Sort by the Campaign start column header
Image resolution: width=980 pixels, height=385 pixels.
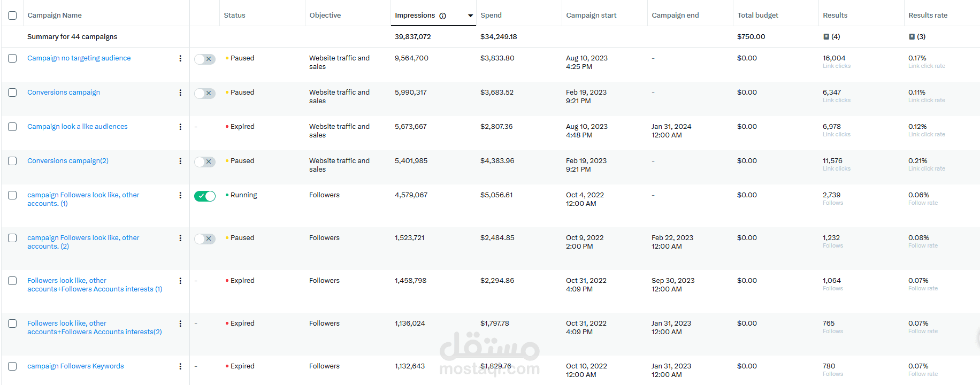(591, 15)
